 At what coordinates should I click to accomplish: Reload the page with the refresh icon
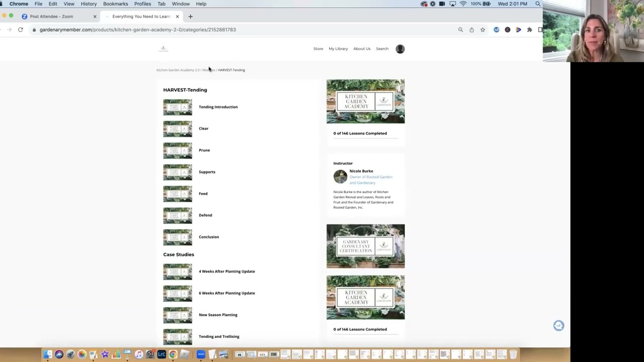[21, 30]
